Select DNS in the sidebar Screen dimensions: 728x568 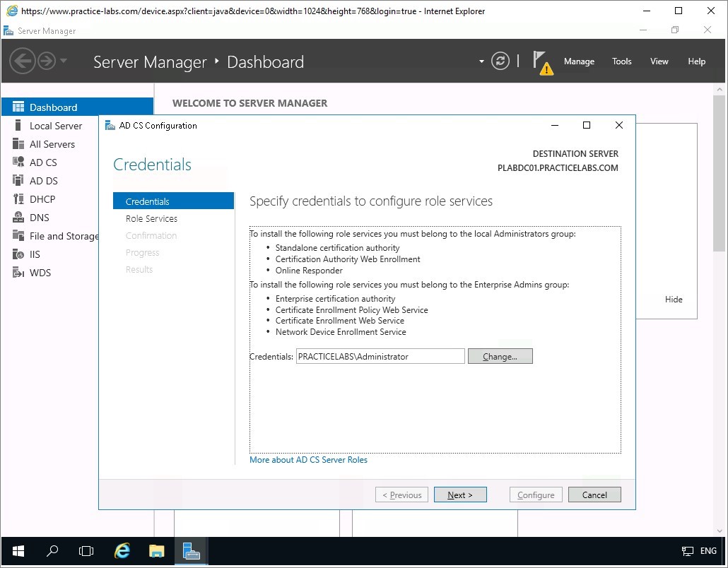(40, 217)
